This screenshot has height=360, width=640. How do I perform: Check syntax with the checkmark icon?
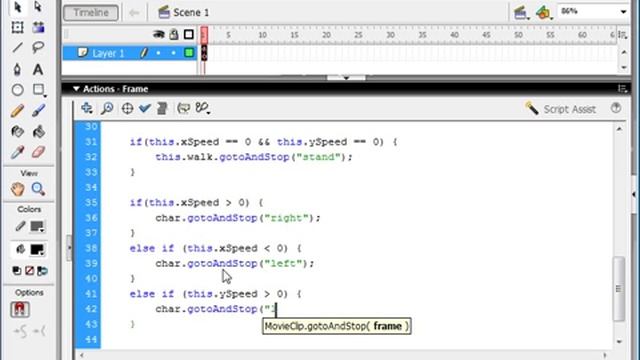[x=144, y=108]
